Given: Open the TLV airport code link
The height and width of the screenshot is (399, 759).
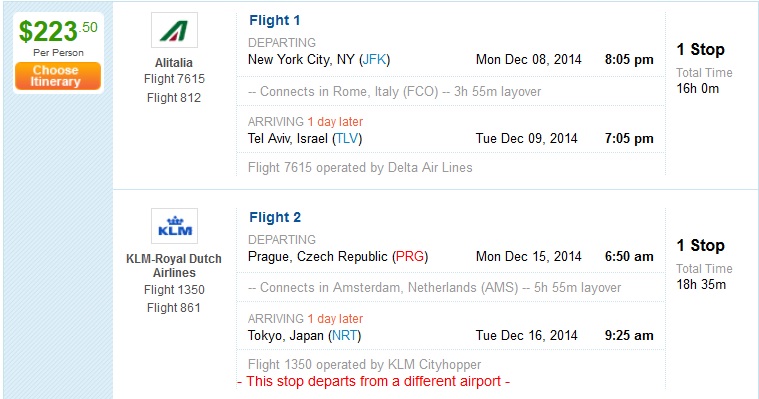Looking at the screenshot, I should (347, 138).
